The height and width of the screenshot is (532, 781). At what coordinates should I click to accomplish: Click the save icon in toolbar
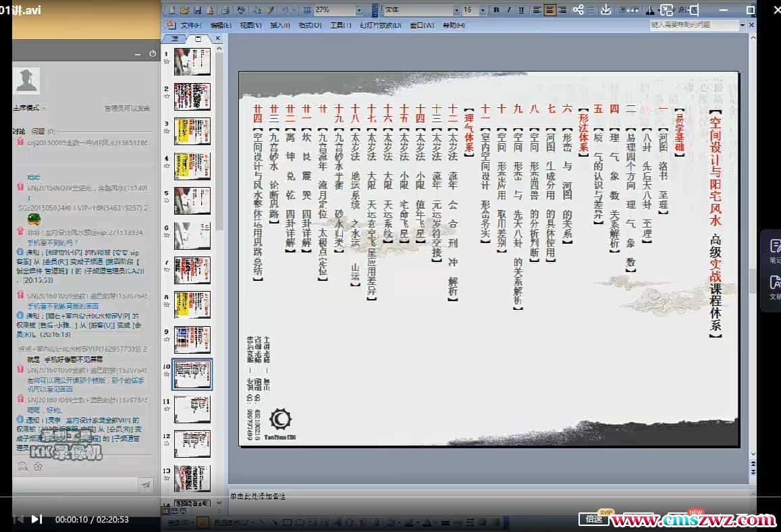(x=198, y=11)
